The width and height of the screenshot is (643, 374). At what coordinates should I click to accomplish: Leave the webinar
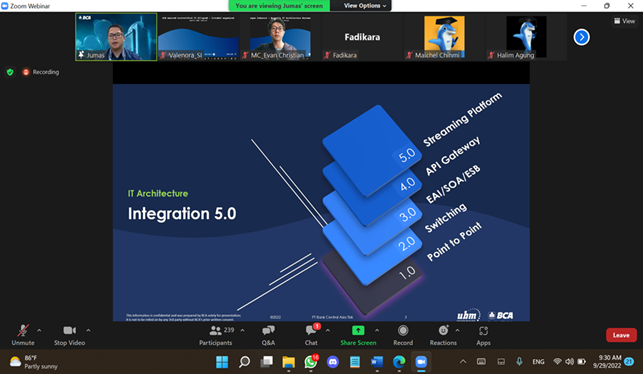coord(621,335)
